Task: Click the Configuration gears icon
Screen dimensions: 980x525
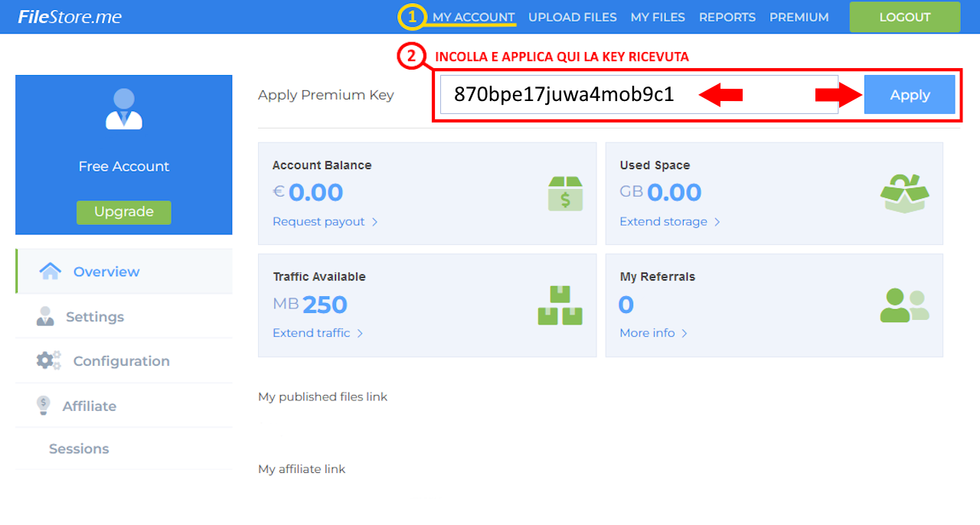Action: [x=49, y=360]
